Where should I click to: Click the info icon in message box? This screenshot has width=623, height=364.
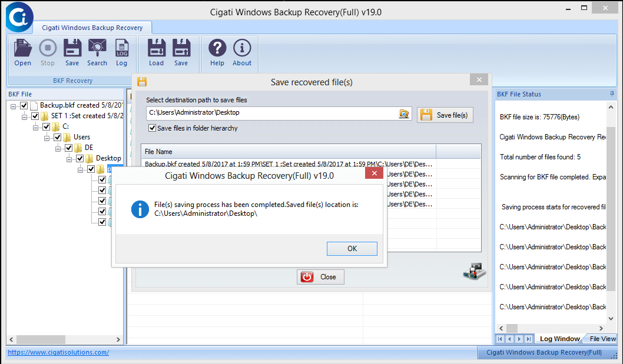(x=140, y=209)
